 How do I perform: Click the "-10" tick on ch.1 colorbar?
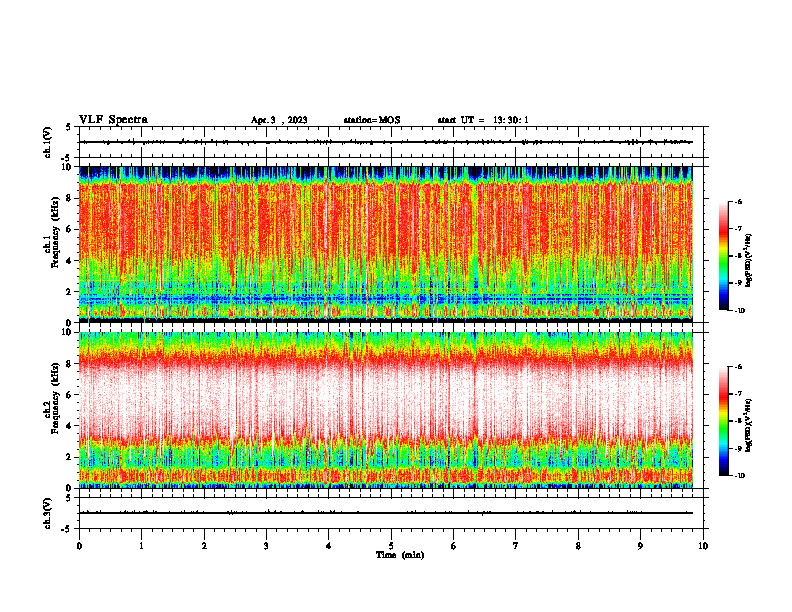(x=739, y=311)
